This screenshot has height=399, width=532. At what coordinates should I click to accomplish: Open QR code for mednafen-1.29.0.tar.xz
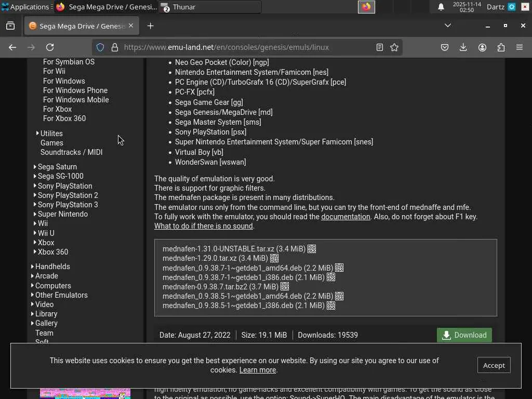coord(274,259)
